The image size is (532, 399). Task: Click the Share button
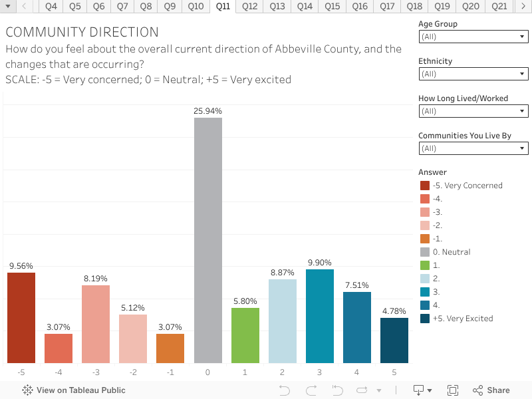(491, 390)
